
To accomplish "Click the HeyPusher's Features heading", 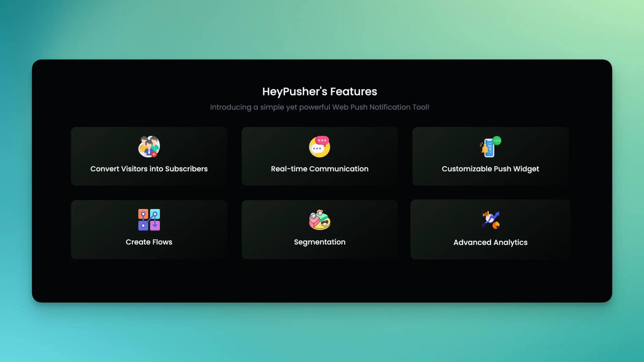I will pos(320,92).
